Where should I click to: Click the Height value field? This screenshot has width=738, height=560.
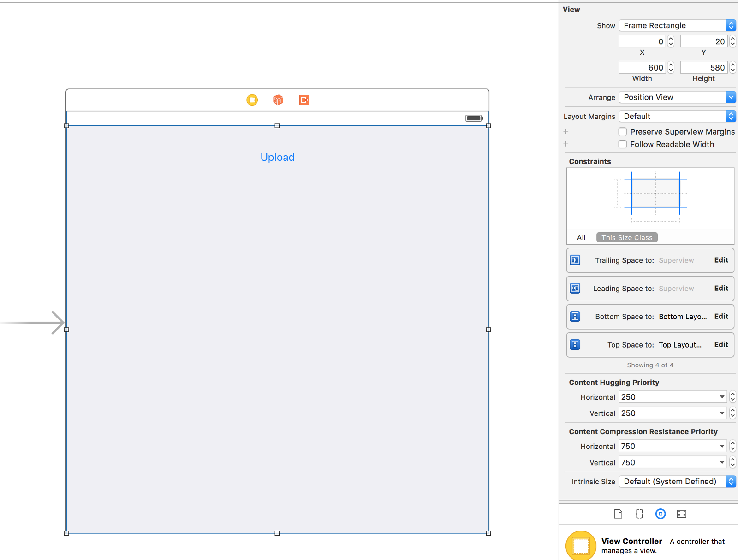[704, 68]
